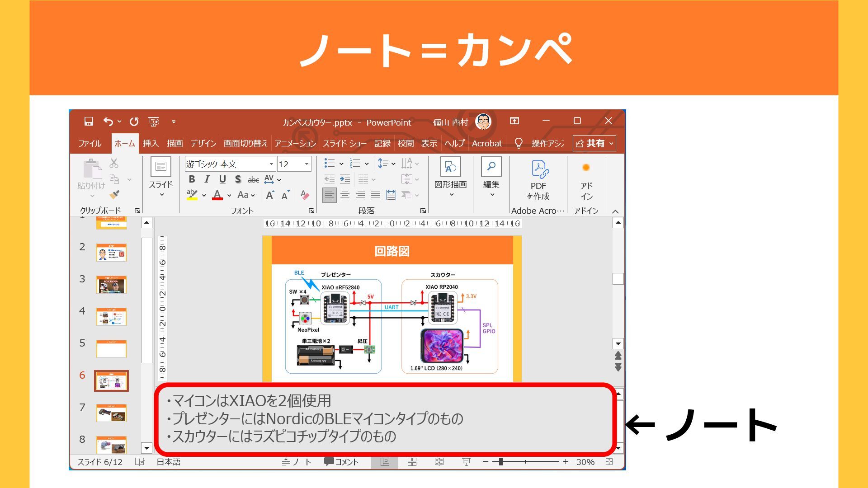This screenshot has height=488, width=868.
Task: Toggle the Notes pane in status bar
Action: point(297,462)
